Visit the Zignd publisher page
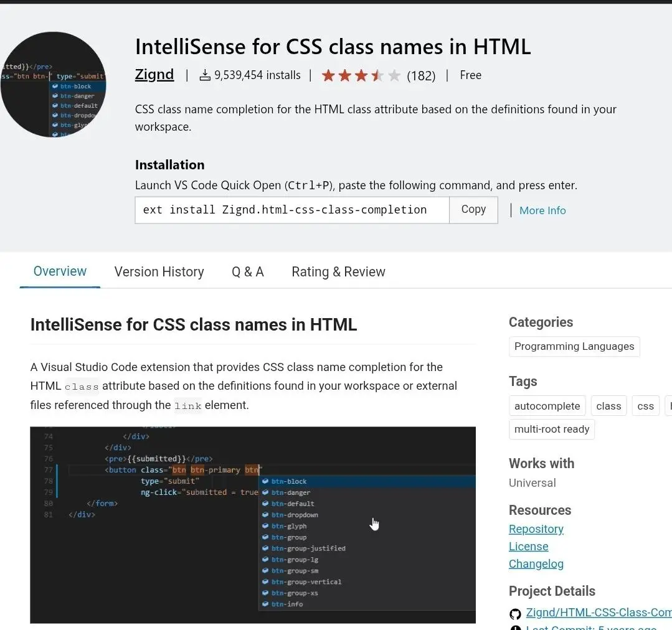Viewport: 672px width, 630px height. click(x=154, y=74)
